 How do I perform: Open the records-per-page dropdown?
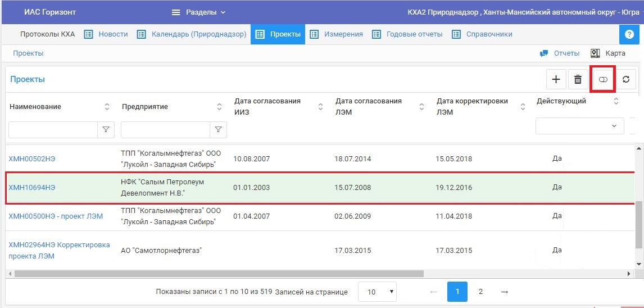[378, 292]
